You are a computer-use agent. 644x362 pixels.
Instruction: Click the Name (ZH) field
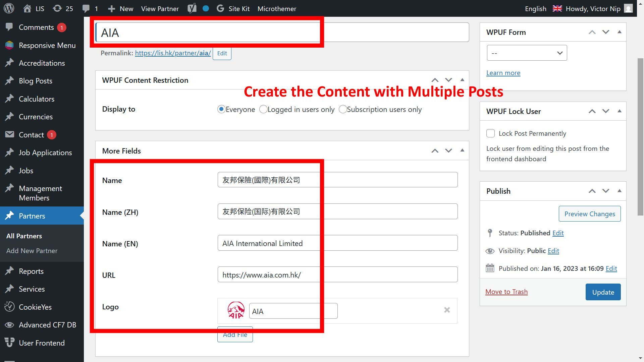point(337,212)
